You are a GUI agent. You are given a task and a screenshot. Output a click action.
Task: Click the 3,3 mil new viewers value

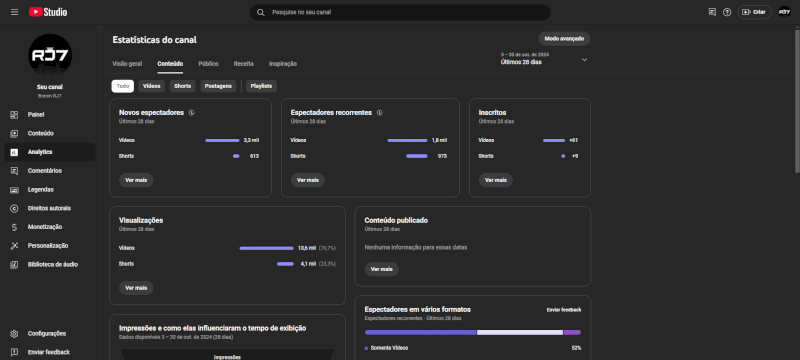[x=251, y=140]
